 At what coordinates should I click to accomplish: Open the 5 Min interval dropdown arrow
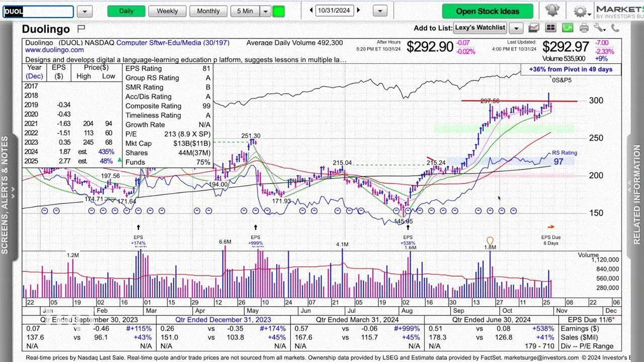[x=266, y=11]
